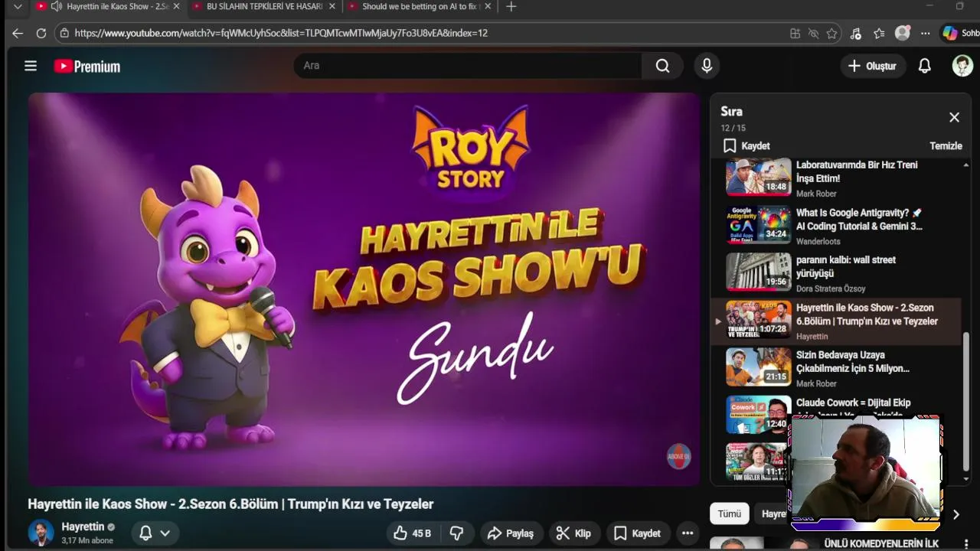Open Dora Stratera Özsoy channel name
The width and height of the screenshot is (980, 551).
point(831,289)
